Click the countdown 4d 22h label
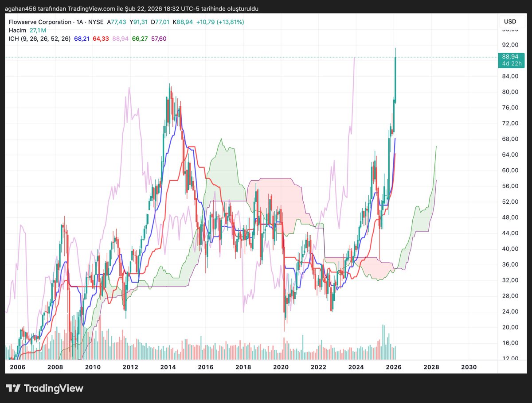532x403 pixels. coord(512,64)
